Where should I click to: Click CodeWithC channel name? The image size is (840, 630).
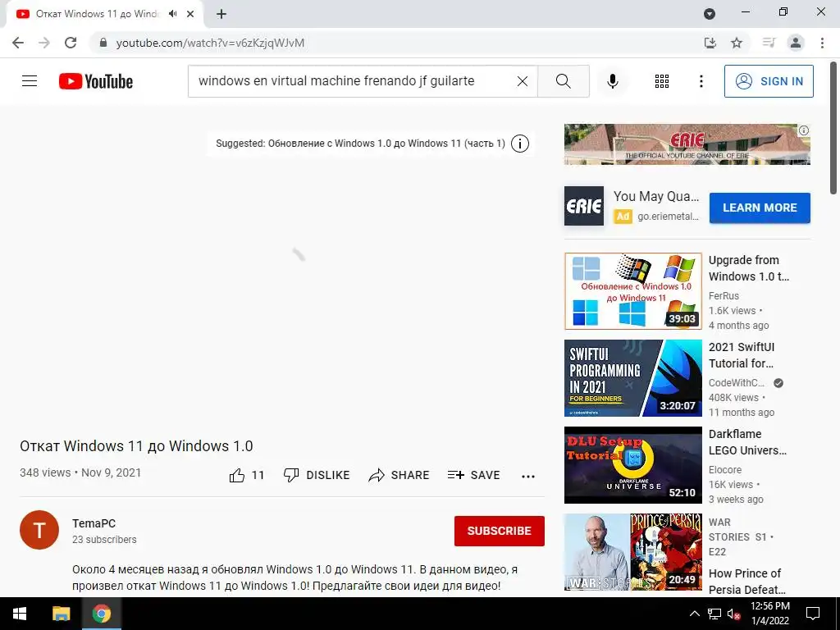(x=737, y=383)
